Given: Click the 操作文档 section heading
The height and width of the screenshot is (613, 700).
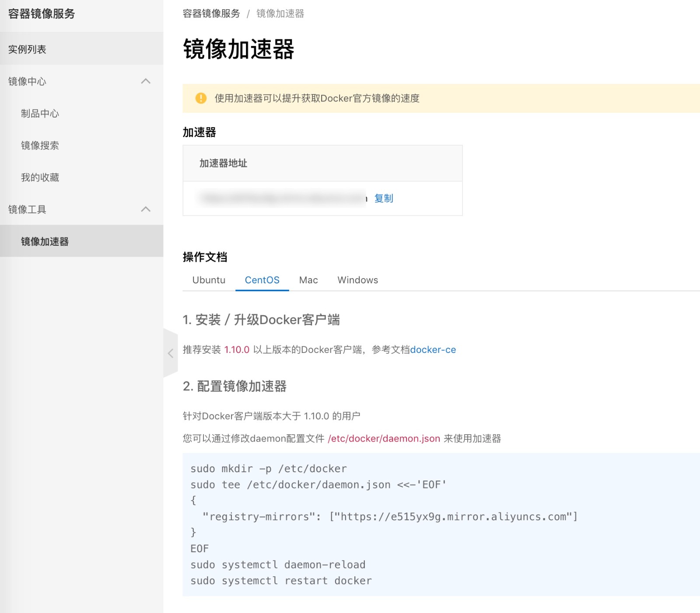Looking at the screenshot, I should (205, 257).
